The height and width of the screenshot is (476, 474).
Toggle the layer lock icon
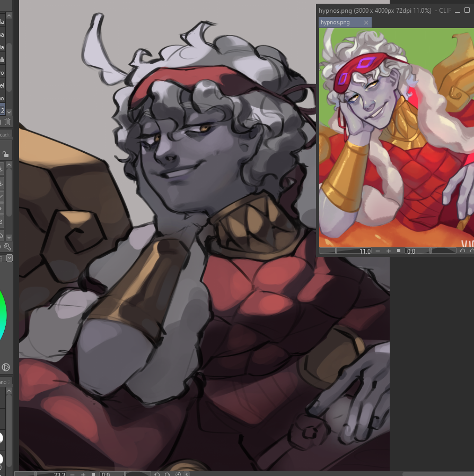point(5,154)
